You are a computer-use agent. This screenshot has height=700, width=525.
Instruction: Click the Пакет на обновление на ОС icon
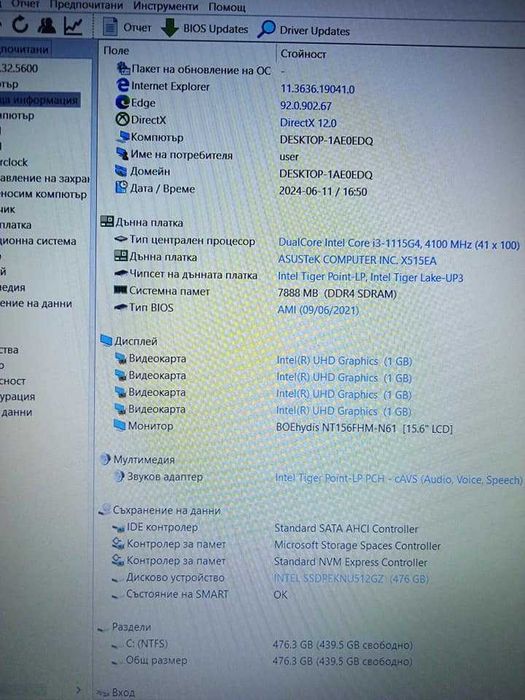point(123,68)
